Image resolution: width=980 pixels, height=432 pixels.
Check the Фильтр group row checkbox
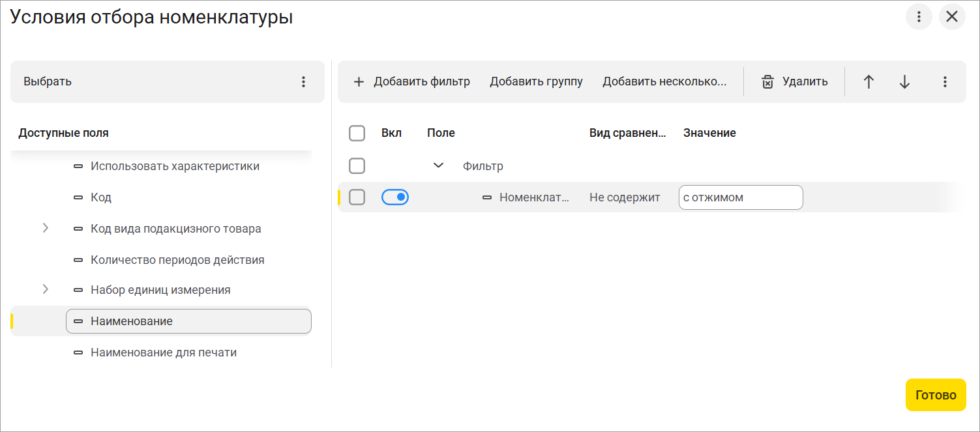[357, 166]
